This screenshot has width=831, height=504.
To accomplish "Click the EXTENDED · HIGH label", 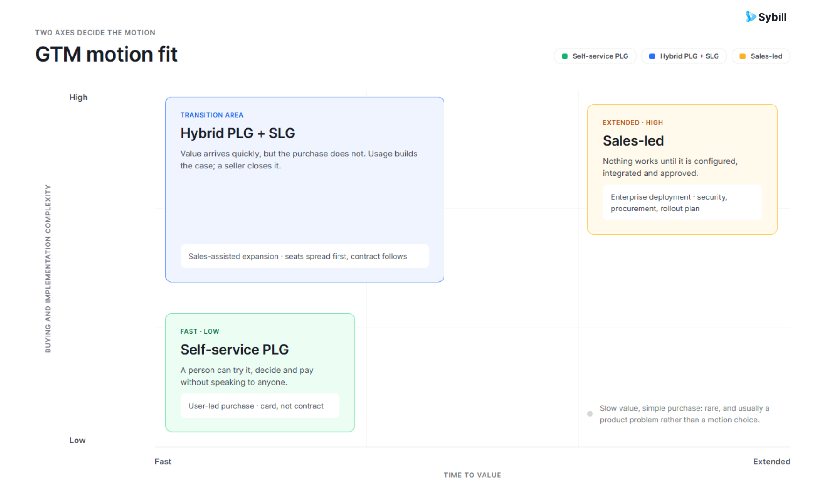I will pos(633,123).
